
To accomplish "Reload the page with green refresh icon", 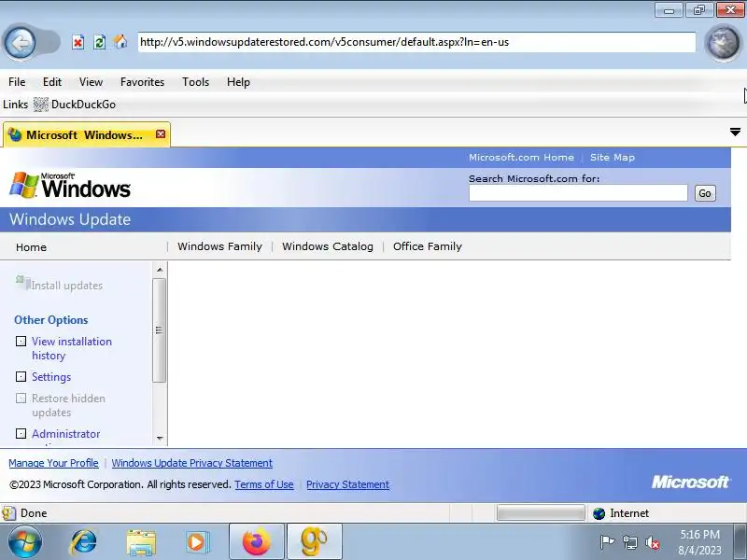I will 100,42.
